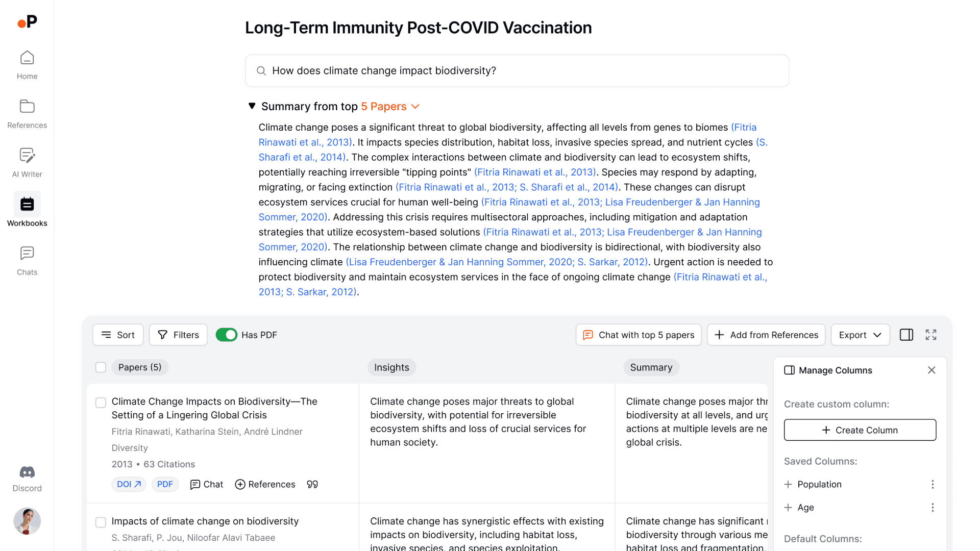Click Create Column button in Manage Columns

click(860, 429)
